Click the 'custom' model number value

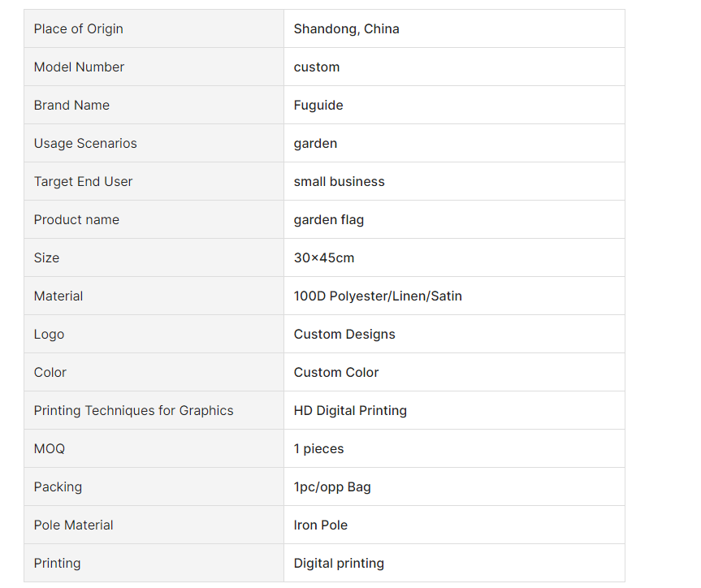[x=317, y=67]
